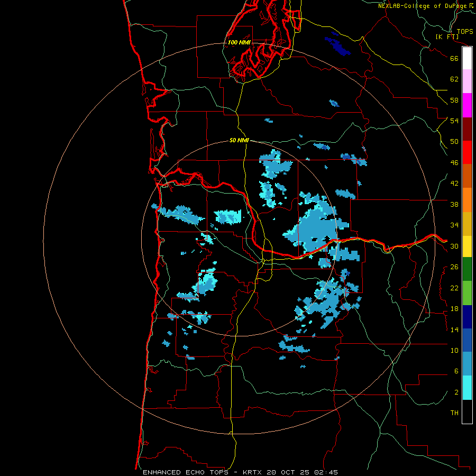
Task: Click the '02:45' timestamp text
Action: [326, 472]
